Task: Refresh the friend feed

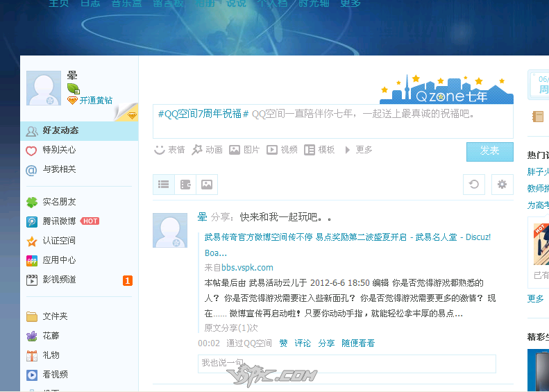Action: point(474,185)
